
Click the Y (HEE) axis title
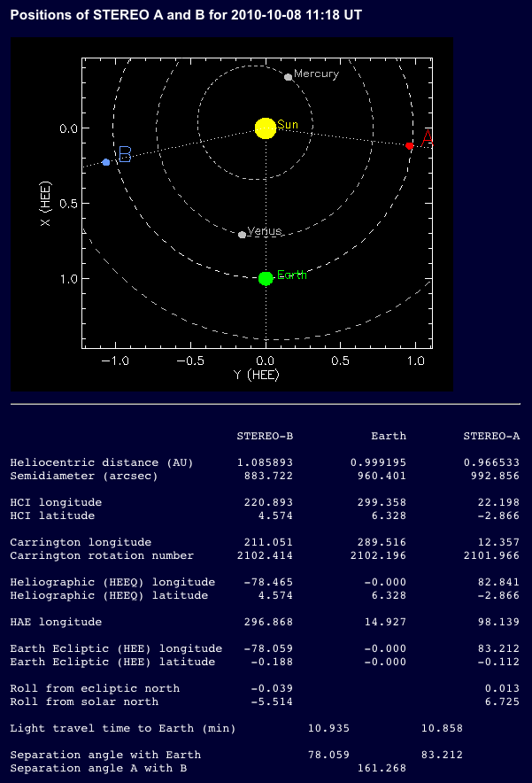point(257,375)
